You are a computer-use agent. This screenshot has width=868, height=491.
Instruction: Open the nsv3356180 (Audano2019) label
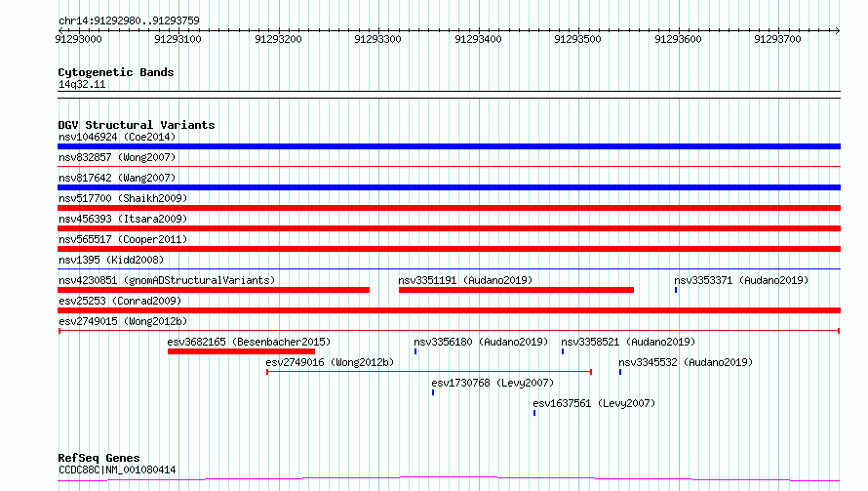(481, 342)
